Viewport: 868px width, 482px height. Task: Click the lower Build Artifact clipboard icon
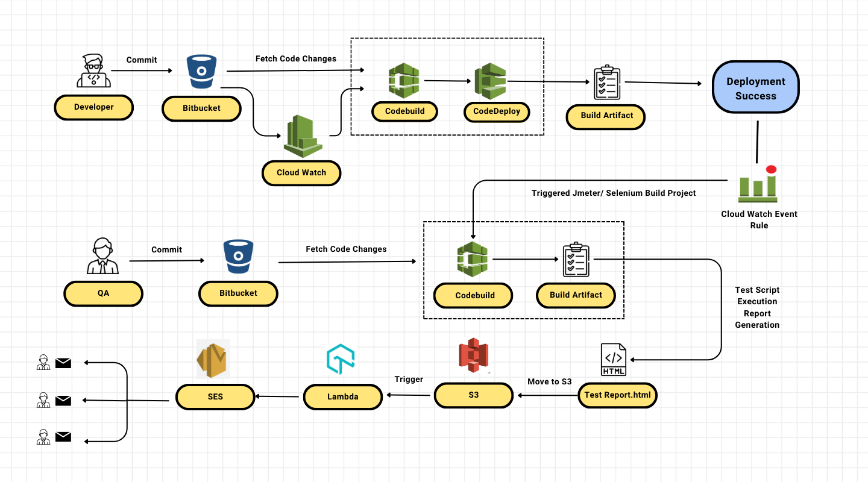click(575, 260)
